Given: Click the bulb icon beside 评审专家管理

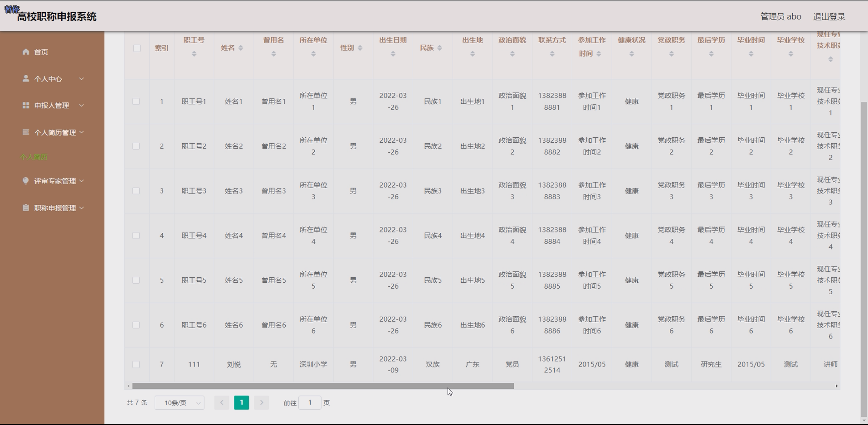Looking at the screenshot, I should click(26, 180).
